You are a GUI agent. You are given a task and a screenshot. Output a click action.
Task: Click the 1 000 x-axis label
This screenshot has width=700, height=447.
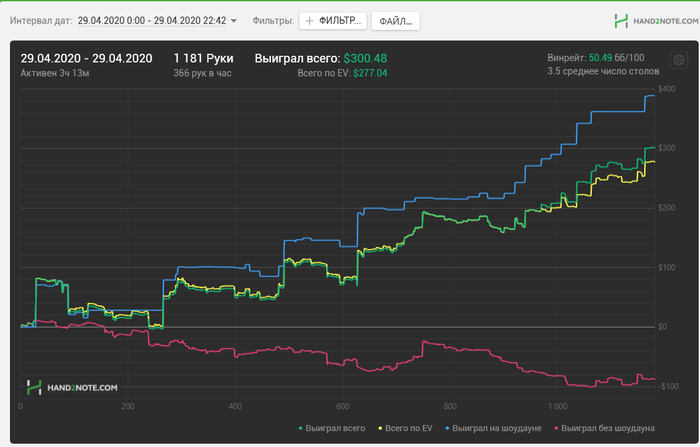558,406
